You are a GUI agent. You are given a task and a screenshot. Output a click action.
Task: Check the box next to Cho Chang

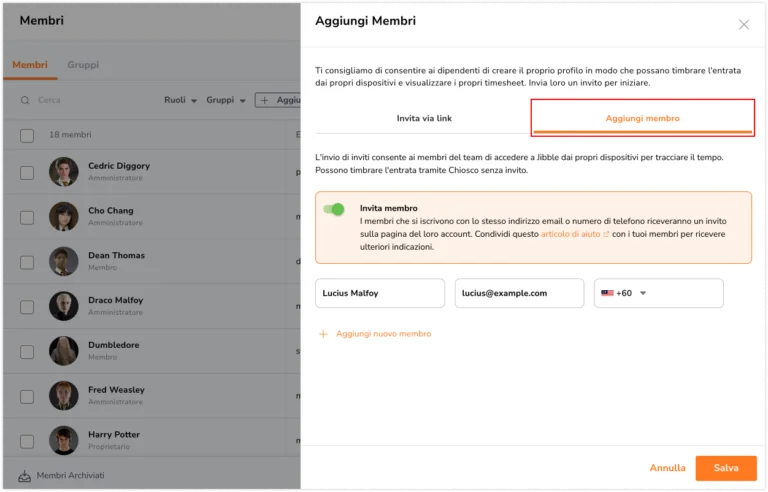(x=27, y=218)
